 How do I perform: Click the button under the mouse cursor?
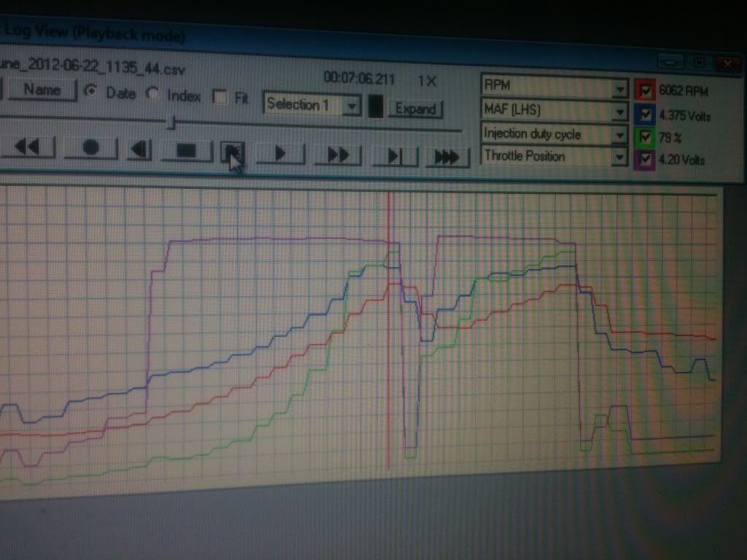(x=233, y=153)
